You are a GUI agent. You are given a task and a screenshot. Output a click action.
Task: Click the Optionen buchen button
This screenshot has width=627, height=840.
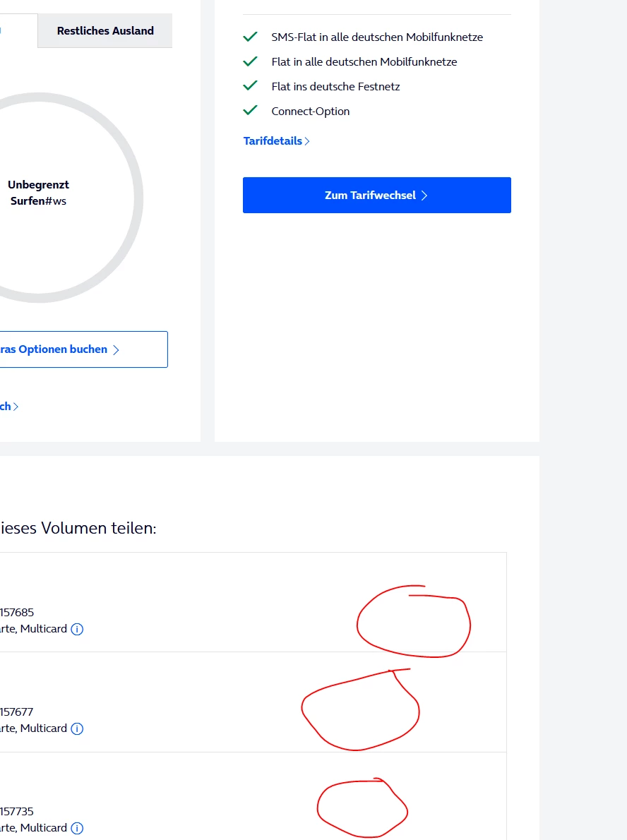coord(83,349)
